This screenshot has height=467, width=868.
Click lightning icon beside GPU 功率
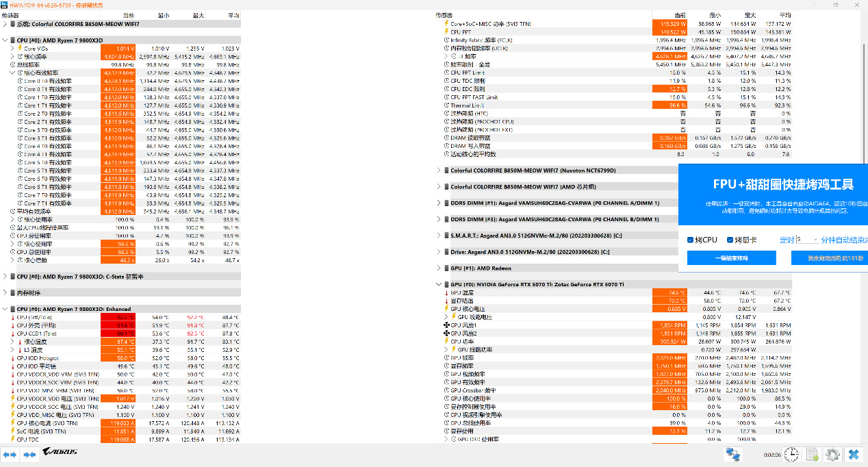coord(446,342)
